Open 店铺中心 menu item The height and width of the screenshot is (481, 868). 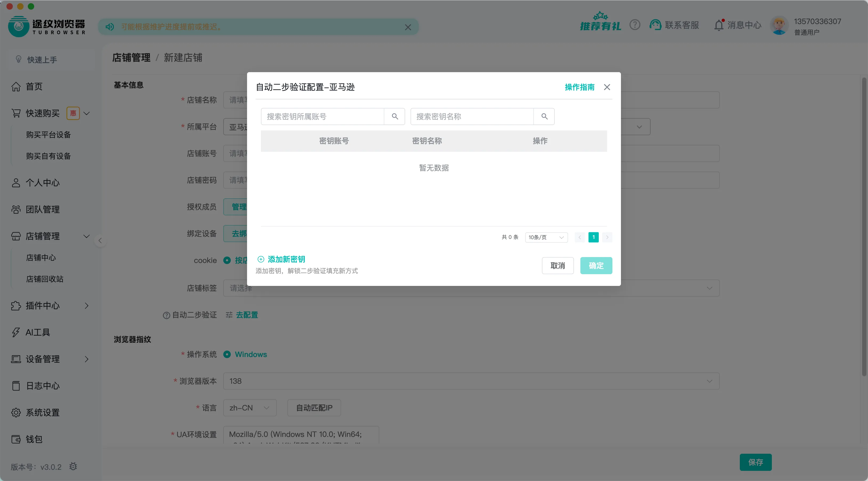(41, 258)
